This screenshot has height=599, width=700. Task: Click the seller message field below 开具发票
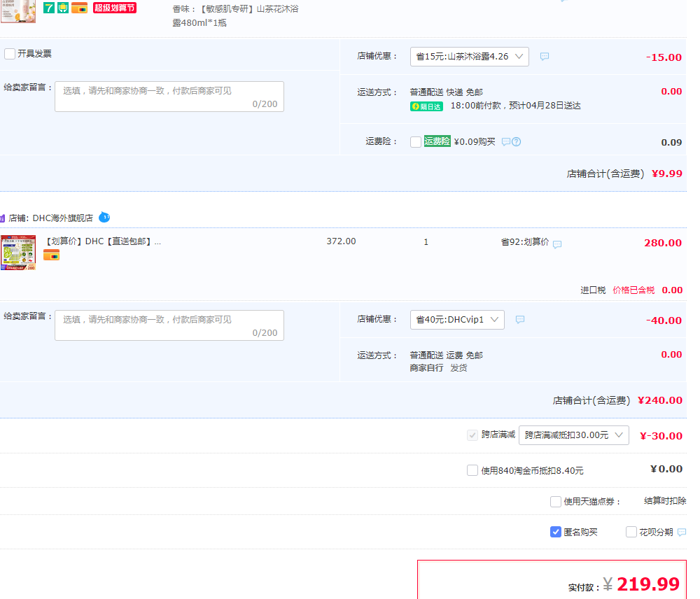tap(169, 97)
